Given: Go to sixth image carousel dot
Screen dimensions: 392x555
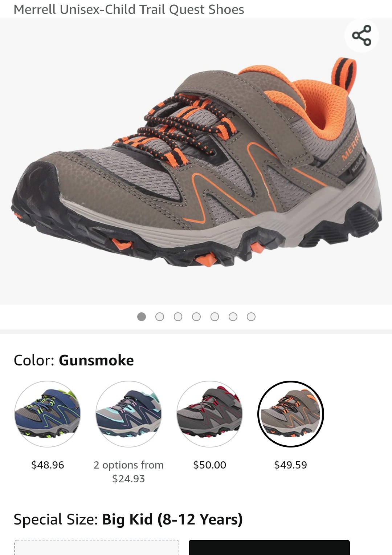Looking at the screenshot, I should click(233, 317).
